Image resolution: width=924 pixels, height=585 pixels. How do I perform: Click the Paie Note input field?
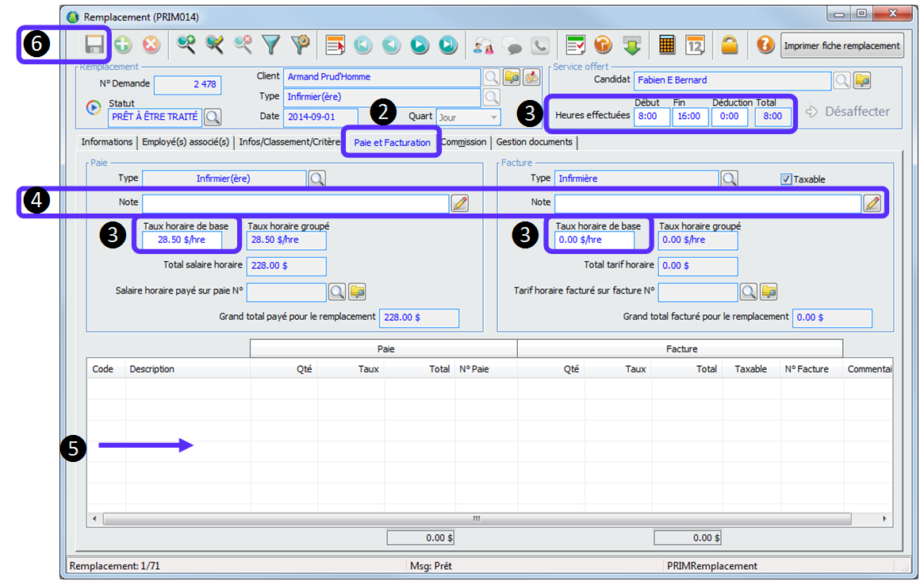295,203
